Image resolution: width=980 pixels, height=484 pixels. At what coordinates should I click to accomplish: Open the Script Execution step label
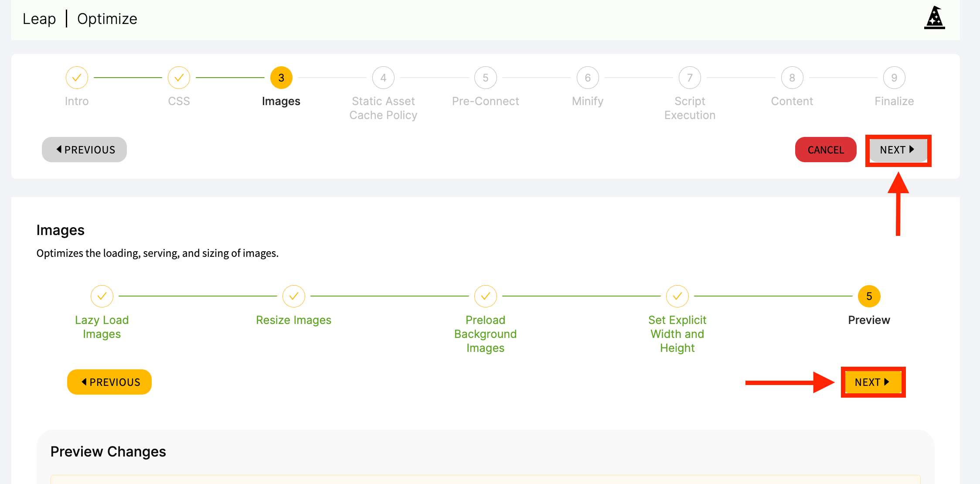(x=690, y=108)
